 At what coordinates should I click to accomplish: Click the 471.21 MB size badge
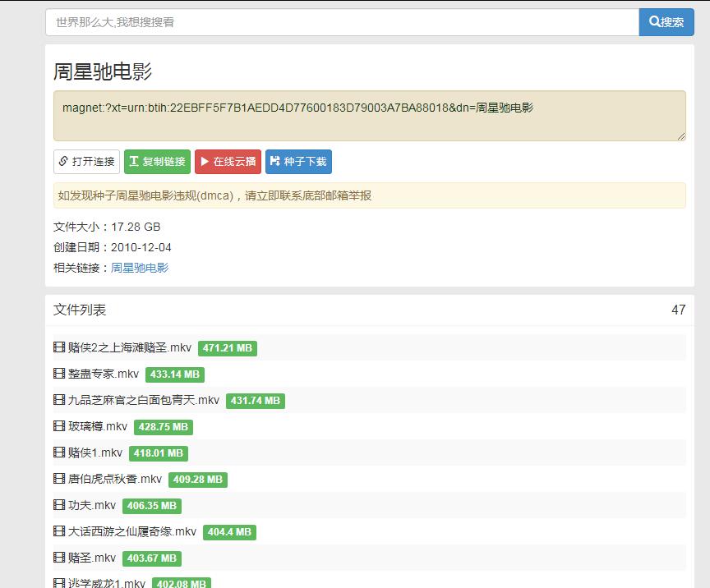(227, 348)
